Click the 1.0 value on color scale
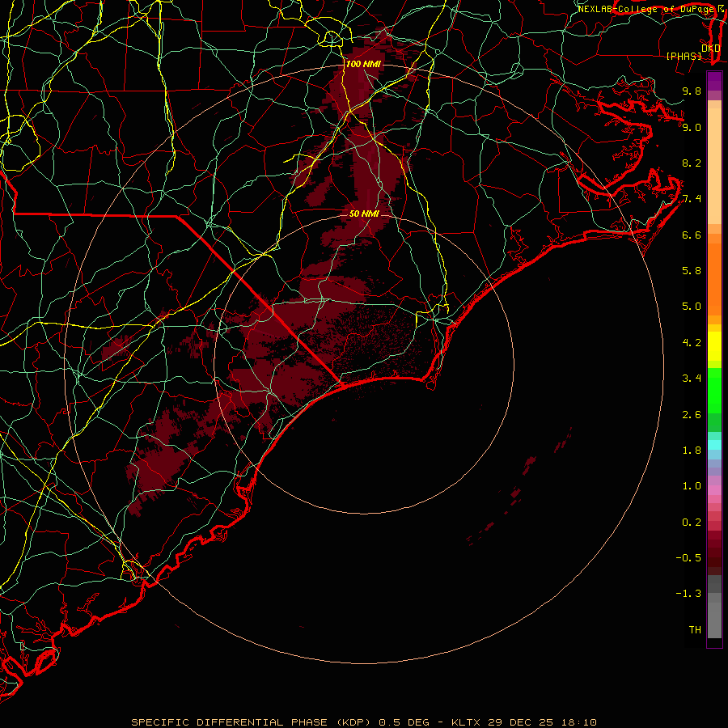The image size is (728, 728). [x=692, y=486]
